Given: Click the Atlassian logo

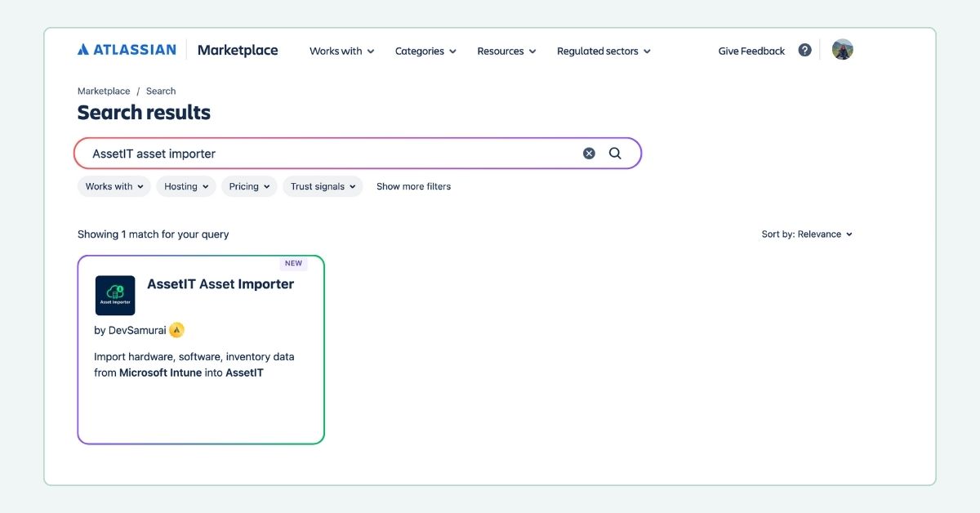Looking at the screenshot, I should [x=127, y=50].
